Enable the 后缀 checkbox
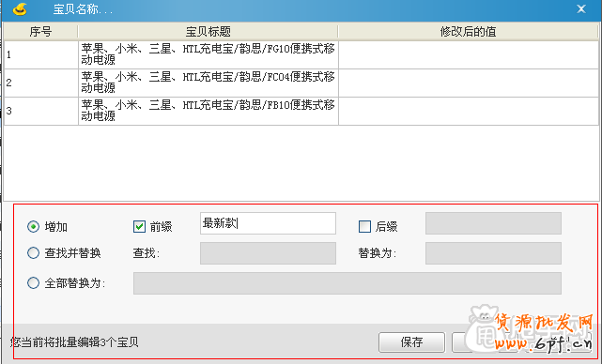 point(364,227)
